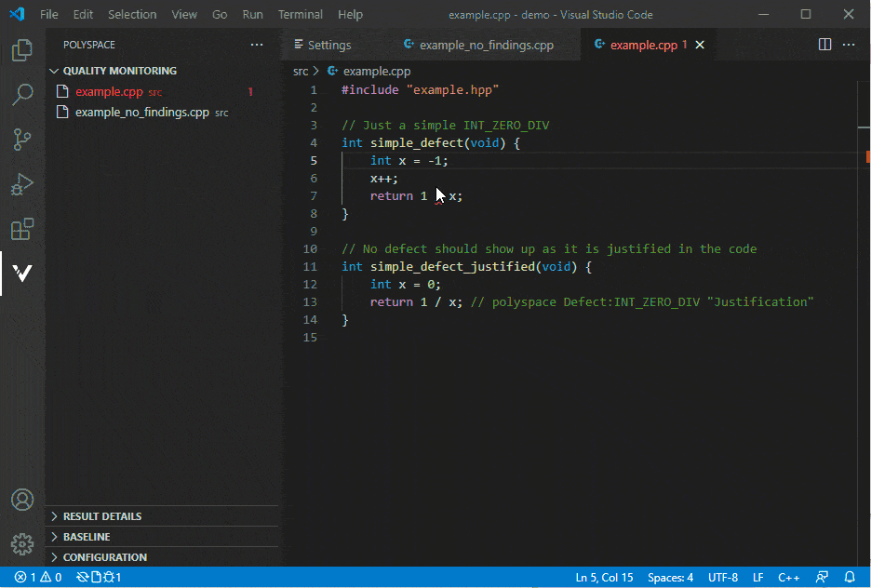
Task: Switch to the Settings tab
Action: click(x=328, y=45)
